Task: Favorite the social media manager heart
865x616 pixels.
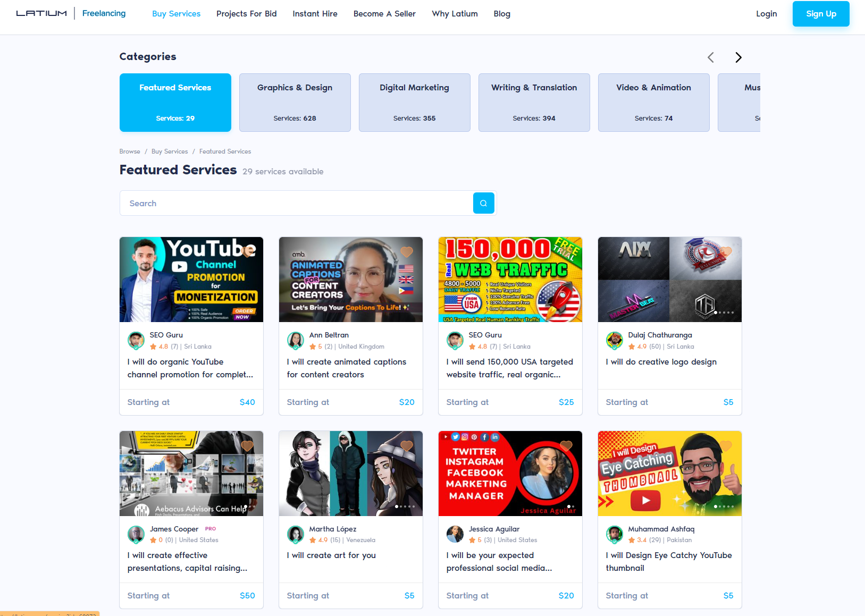Action: pos(566,445)
